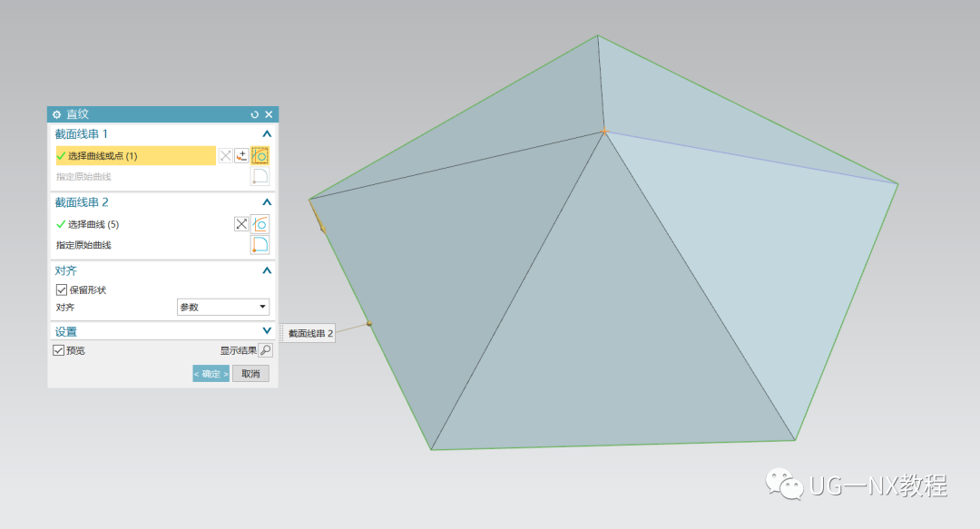This screenshot has width=980, height=529.
Task: Click highlighted curve selection icon in 截面线串 1
Action: [260, 156]
